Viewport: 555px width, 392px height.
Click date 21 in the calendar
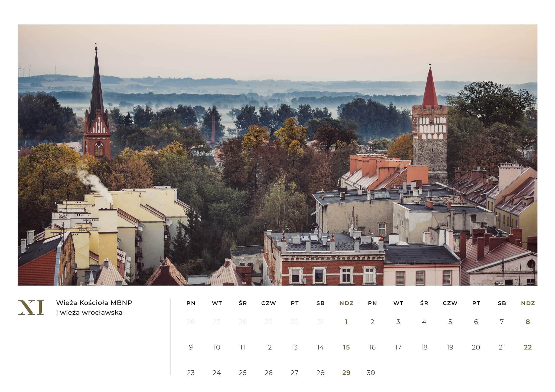[502, 347]
